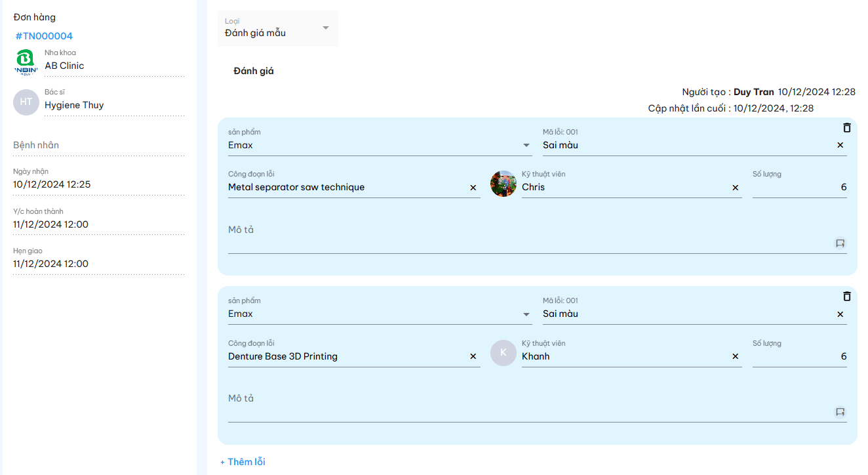868x475 pixels.
Task: Click Emax value in first card
Action: coord(241,145)
